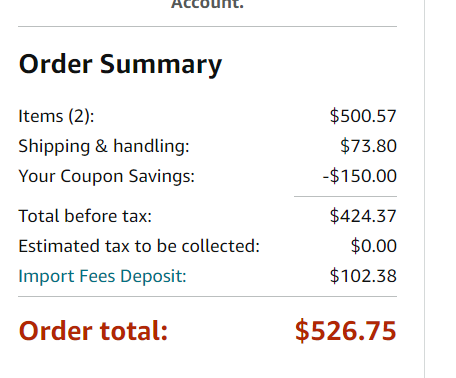Click the $526.75 order total amount
The height and width of the screenshot is (378, 456).
tap(346, 331)
